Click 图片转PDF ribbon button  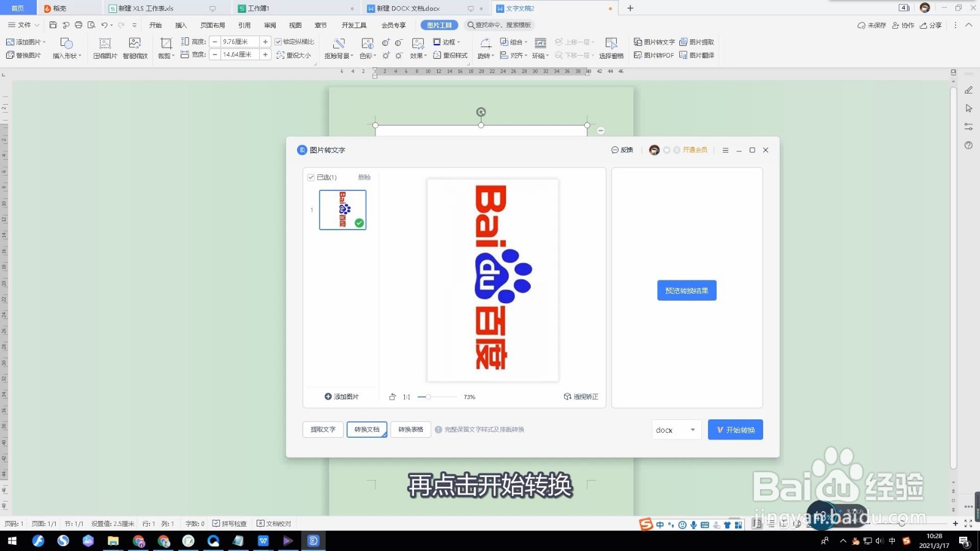click(x=654, y=55)
